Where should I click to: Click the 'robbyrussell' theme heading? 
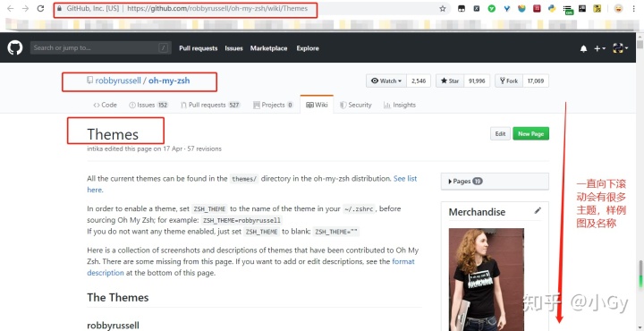pos(113,326)
